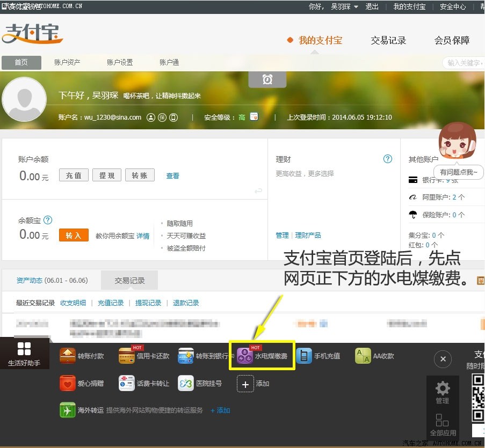Viewport: 485px width, 448px height.
Task: Click help icon next to 余额宝
Action: click(x=48, y=220)
